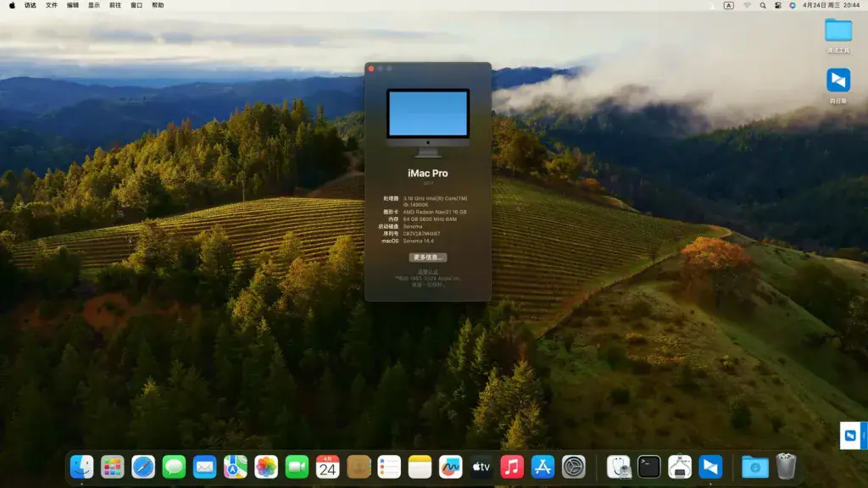Open the 访达 menu
868x488 pixels.
click(x=31, y=6)
